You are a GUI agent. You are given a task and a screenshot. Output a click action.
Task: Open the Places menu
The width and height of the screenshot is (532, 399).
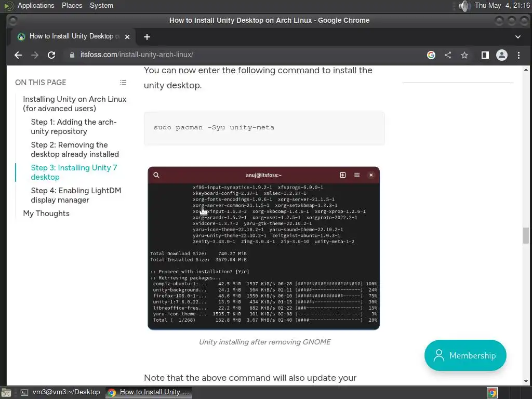click(x=72, y=5)
